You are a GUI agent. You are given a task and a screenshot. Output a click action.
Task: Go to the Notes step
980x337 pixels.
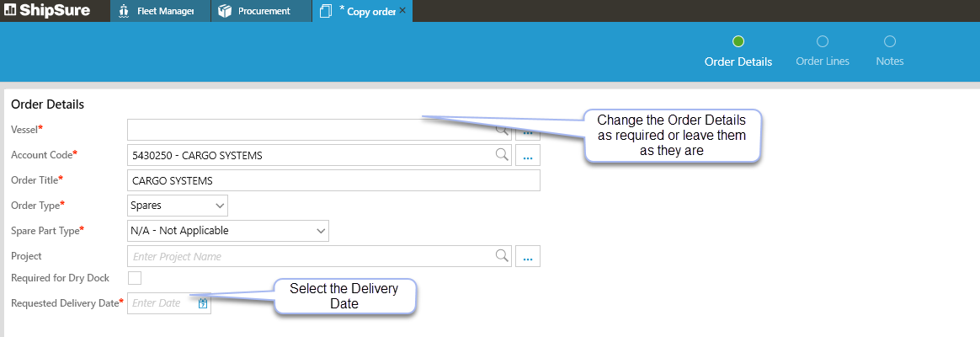click(889, 42)
